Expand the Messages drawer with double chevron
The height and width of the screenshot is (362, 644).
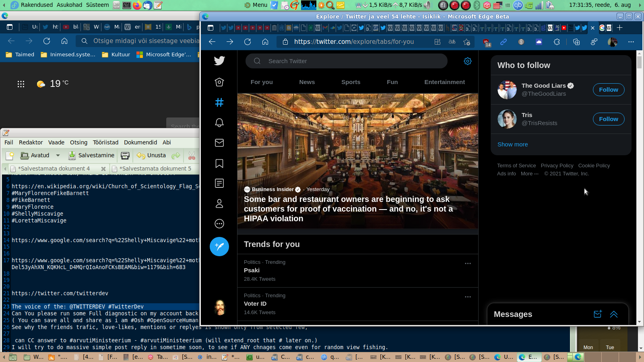pyautogui.click(x=614, y=314)
